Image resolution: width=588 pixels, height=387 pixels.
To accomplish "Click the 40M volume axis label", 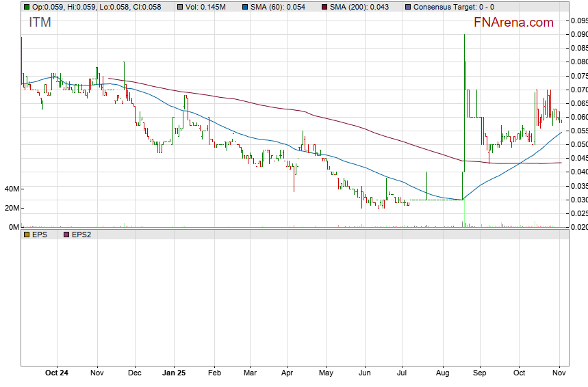I will [11, 189].
